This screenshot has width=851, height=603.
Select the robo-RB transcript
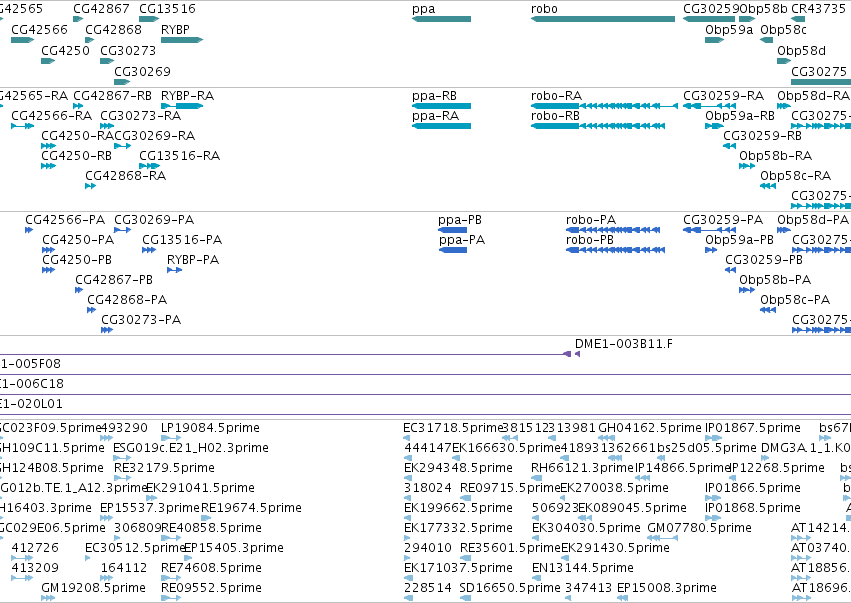click(598, 126)
